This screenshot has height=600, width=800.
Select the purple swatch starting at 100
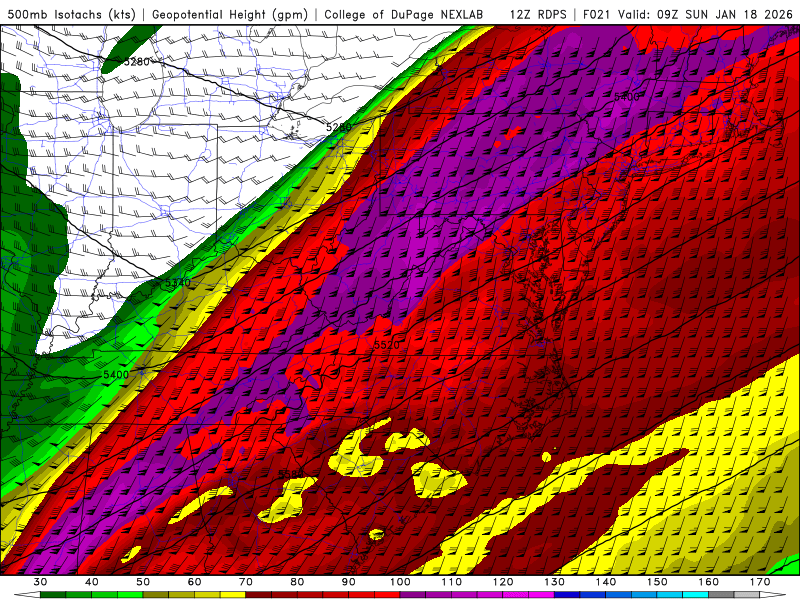[x=413, y=595]
